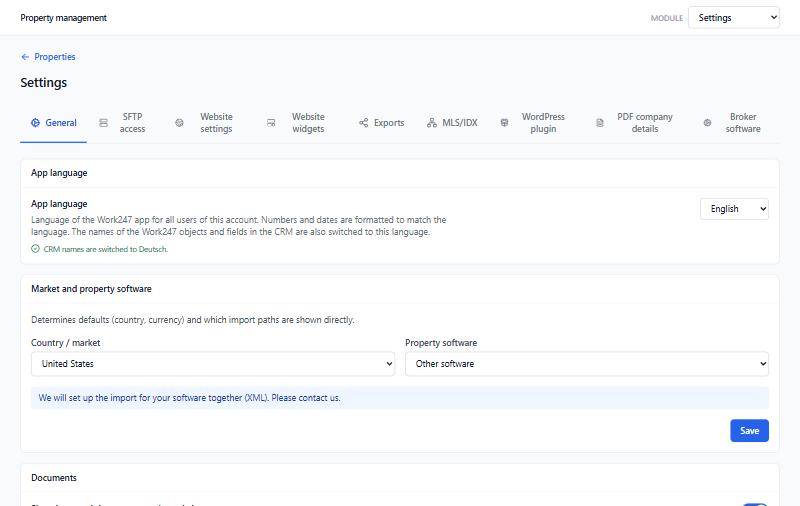Click the 'Country / market' field label
The image size is (800, 506).
click(x=65, y=343)
